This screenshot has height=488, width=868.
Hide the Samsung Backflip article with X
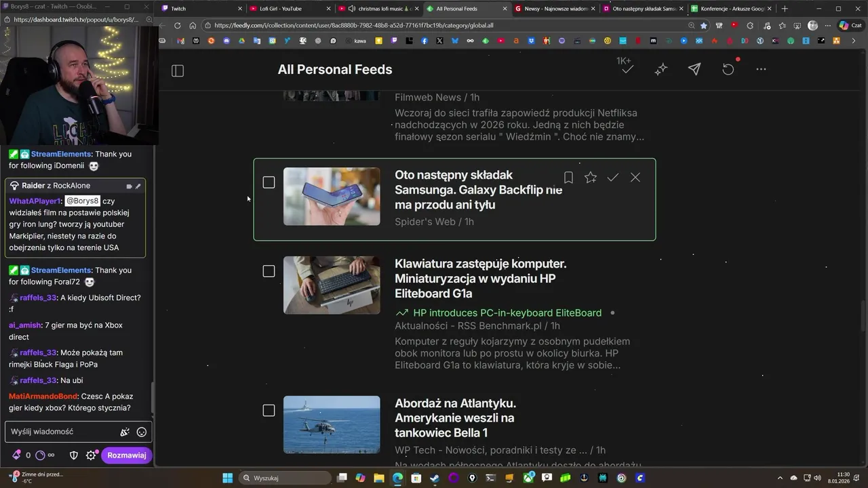635,178
